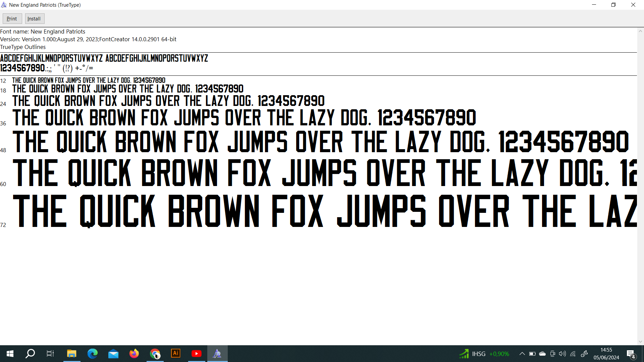The width and height of the screenshot is (644, 362).
Task: Open the clock and calendar flyout
Action: 606,354
